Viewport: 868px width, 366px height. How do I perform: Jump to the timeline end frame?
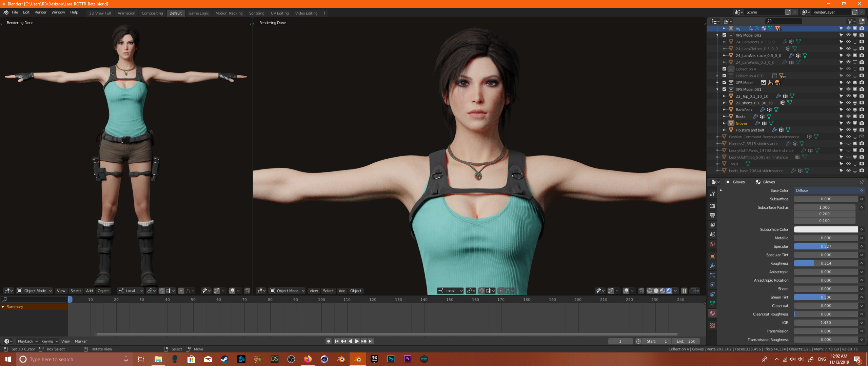[x=371, y=341]
